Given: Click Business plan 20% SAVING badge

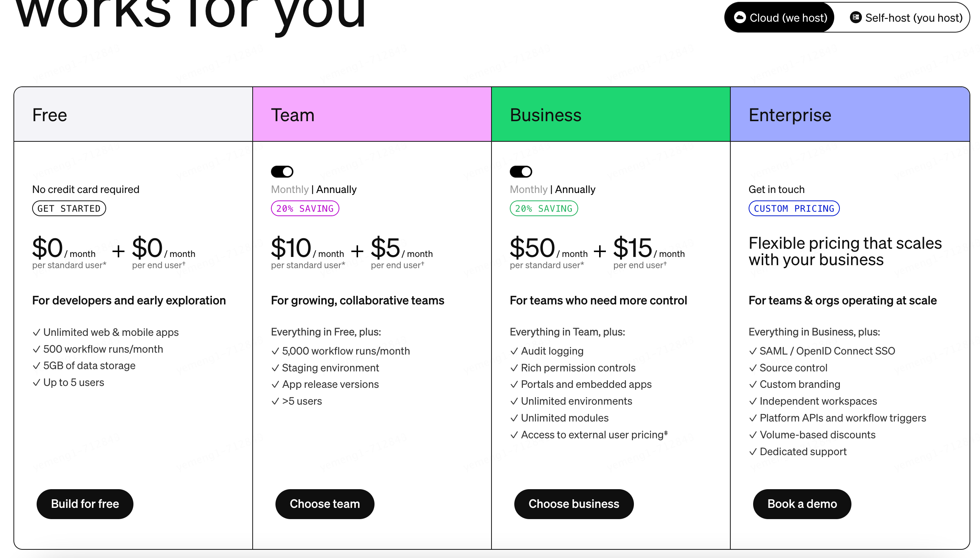Looking at the screenshot, I should coord(543,208).
